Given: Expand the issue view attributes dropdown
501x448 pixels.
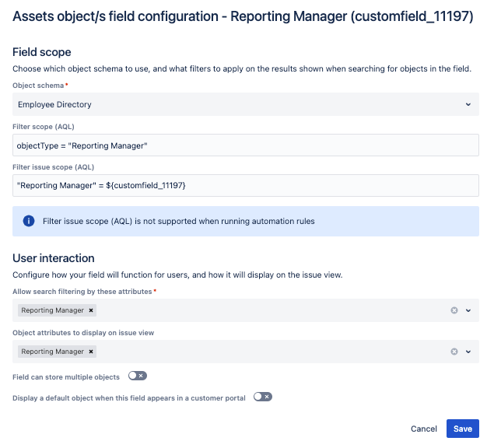Looking at the screenshot, I should [468, 352].
